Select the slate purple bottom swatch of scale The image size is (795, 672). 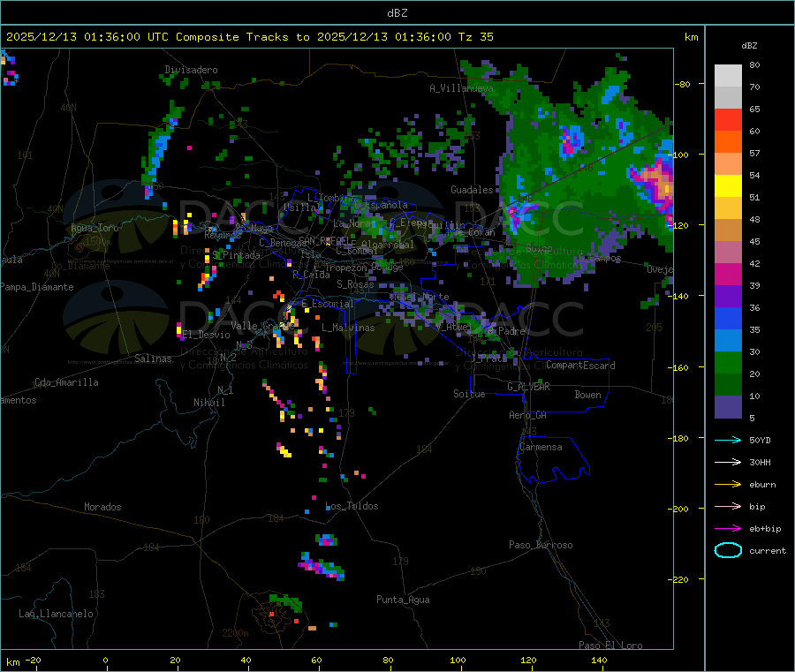728,407
